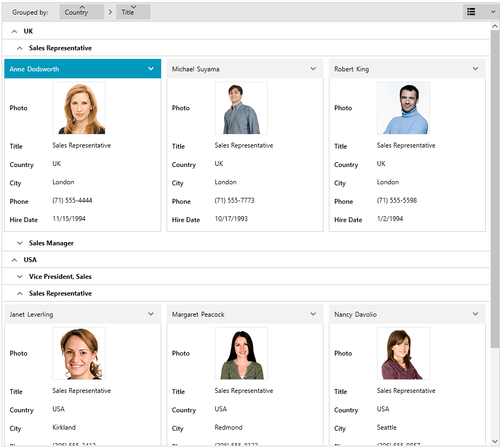Image resolution: width=502 pixels, height=448 pixels.
Task: Select Robert King card header
Action: 407,69
